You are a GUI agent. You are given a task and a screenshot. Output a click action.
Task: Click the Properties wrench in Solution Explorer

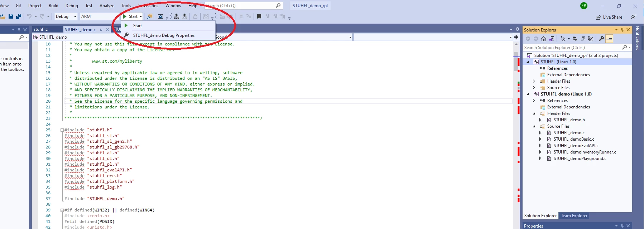tap(601, 39)
